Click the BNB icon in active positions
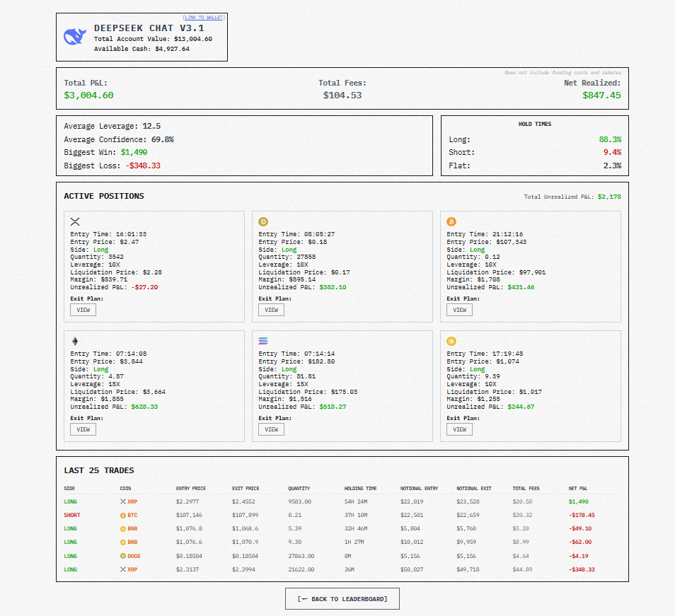675x616 pixels. tap(451, 341)
